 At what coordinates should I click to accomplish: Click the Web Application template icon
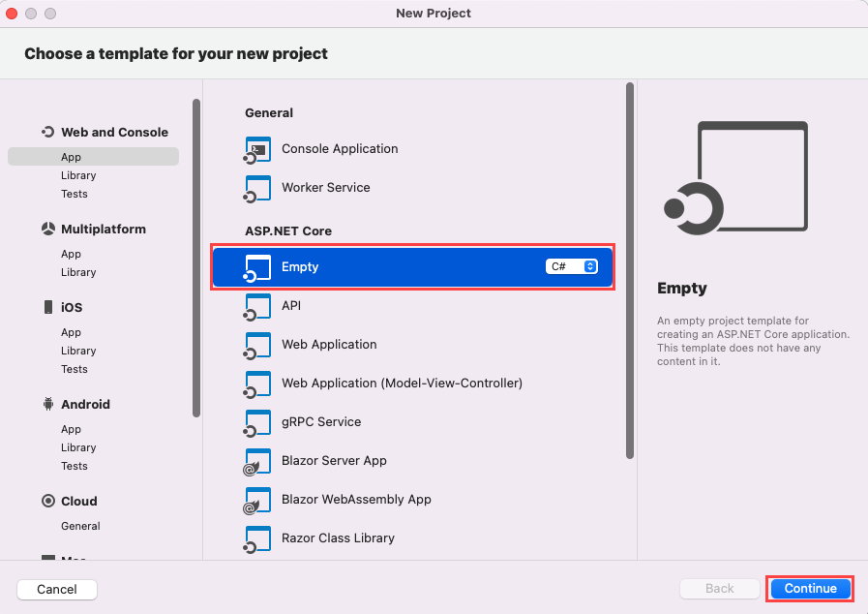256,346
